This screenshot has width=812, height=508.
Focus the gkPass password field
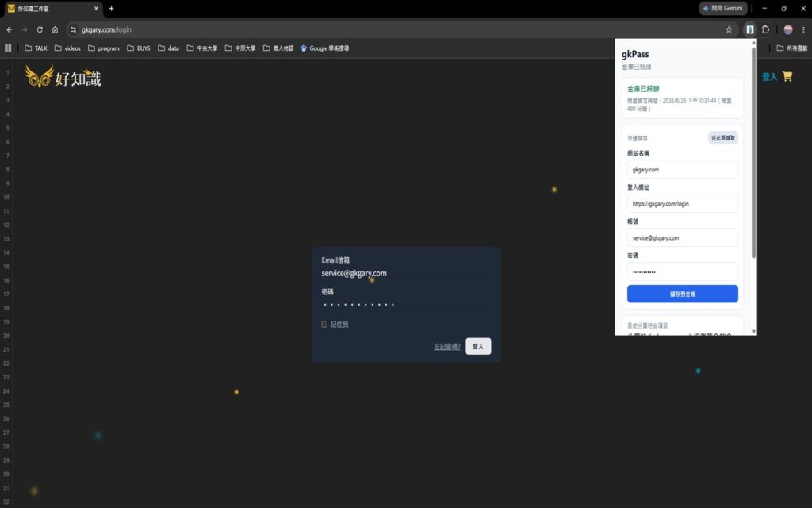[683, 272]
